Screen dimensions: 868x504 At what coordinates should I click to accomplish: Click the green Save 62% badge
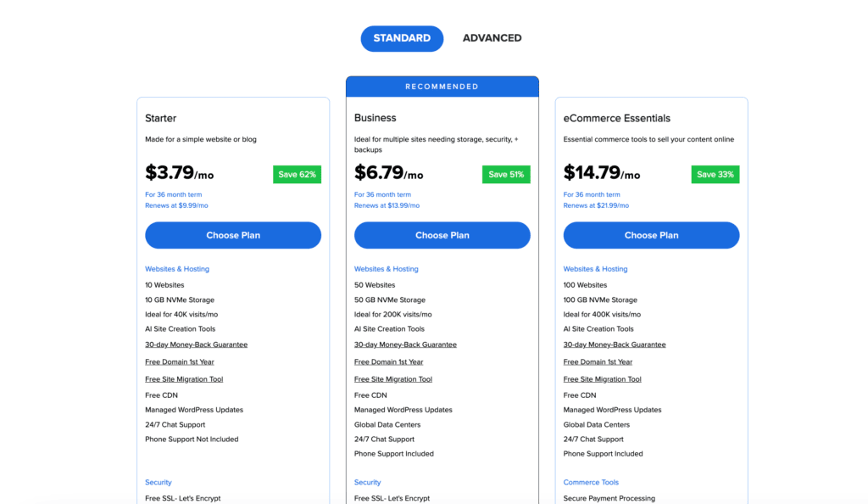click(x=297, y=175)
